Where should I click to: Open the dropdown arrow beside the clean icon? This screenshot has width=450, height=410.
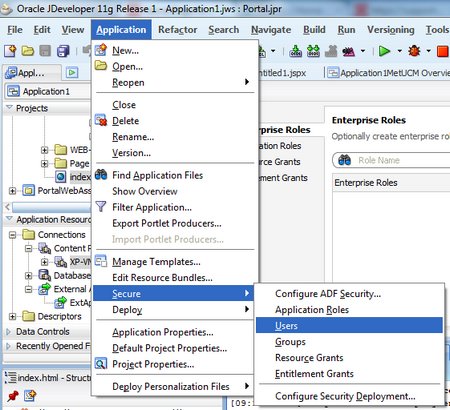[363, 51]
